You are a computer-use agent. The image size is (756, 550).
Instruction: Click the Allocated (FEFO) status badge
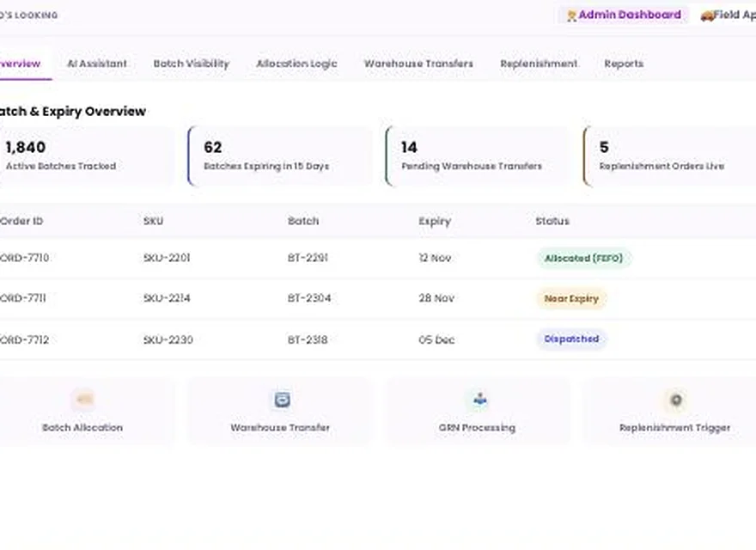pos(584,258)
